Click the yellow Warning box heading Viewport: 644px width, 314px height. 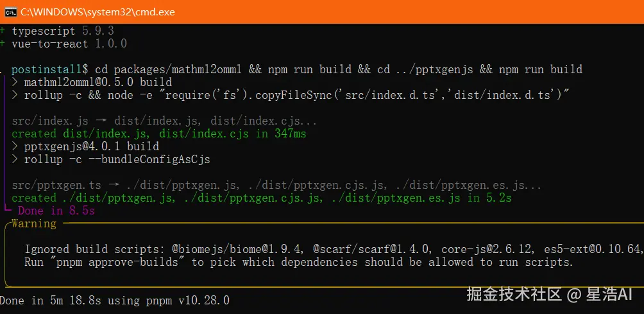click(34, 223)
